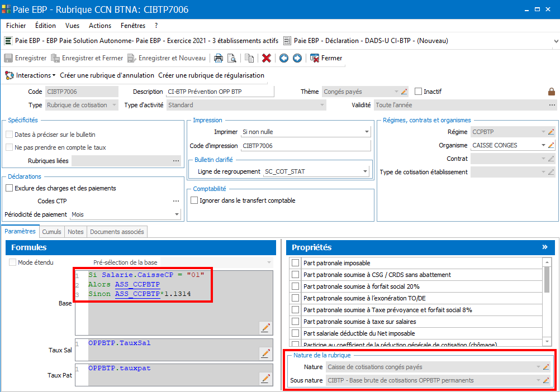Open Rubriques liées ellipsis button
This screenshot has height=392, width=560.
tap(175, 161)
